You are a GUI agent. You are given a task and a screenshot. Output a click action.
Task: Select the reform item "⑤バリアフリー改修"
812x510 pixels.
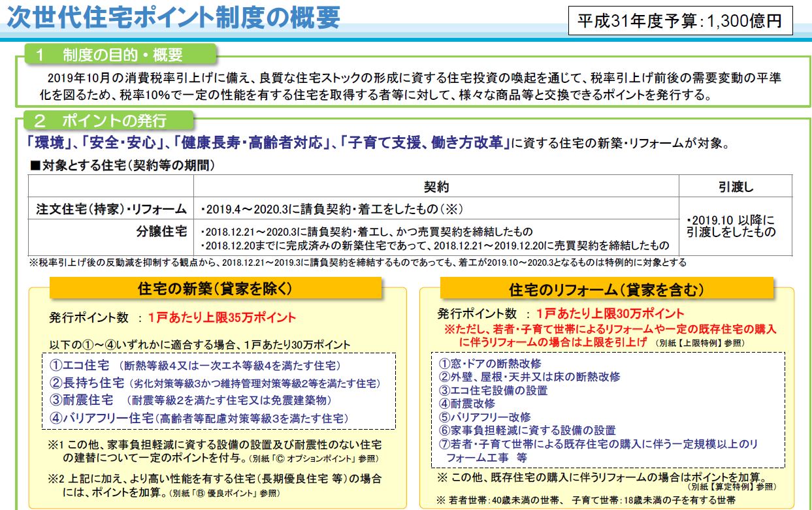pyautogui.click(x=484, y=417)
